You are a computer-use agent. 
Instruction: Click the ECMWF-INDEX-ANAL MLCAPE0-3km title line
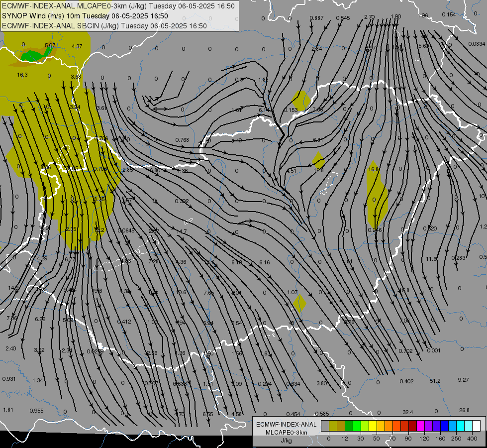coord(118,6)
